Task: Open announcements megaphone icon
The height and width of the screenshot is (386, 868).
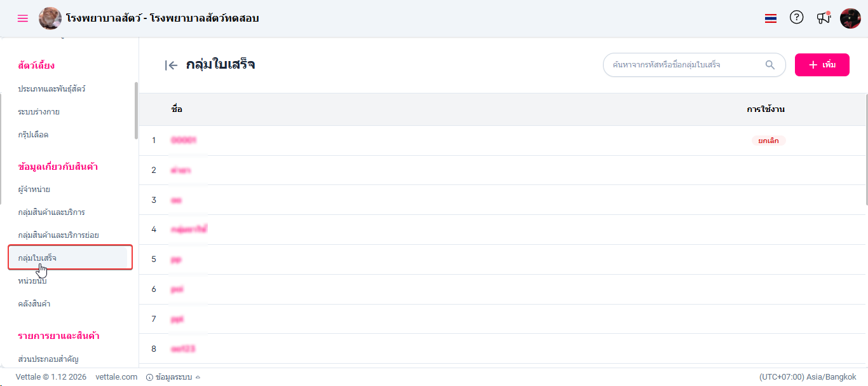Action: (824, 18)
